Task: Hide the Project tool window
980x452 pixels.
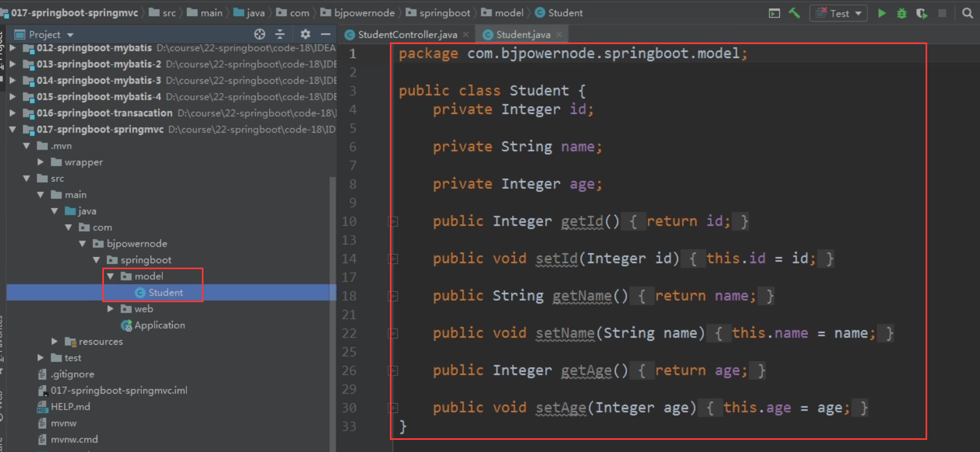Action: click(326, 34)
